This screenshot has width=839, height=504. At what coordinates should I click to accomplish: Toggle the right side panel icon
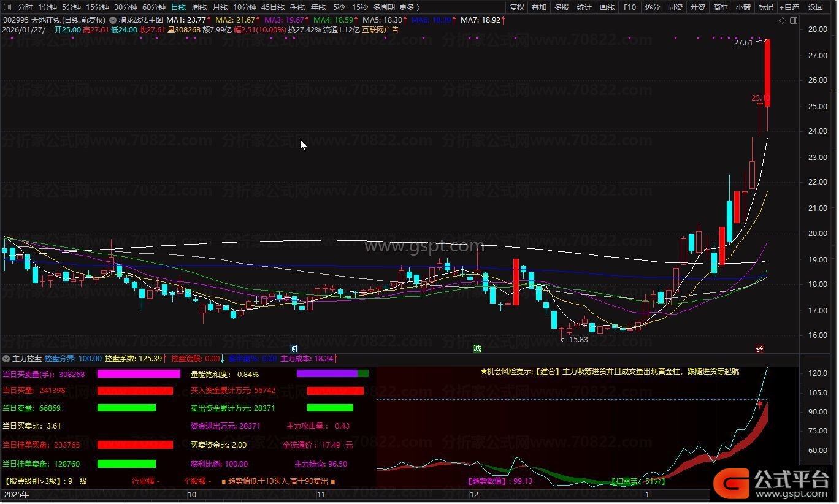793,20
